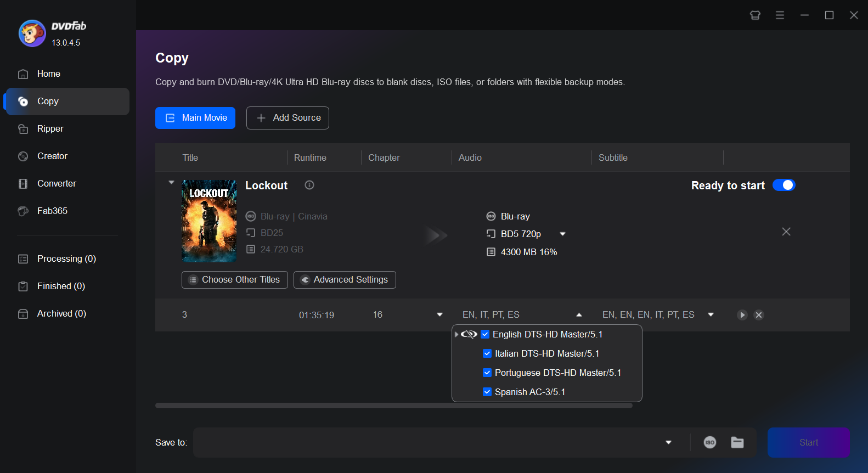Click the source size 24.720 GB
Viewport: 868px width, 473px height.
pos(281,250)
